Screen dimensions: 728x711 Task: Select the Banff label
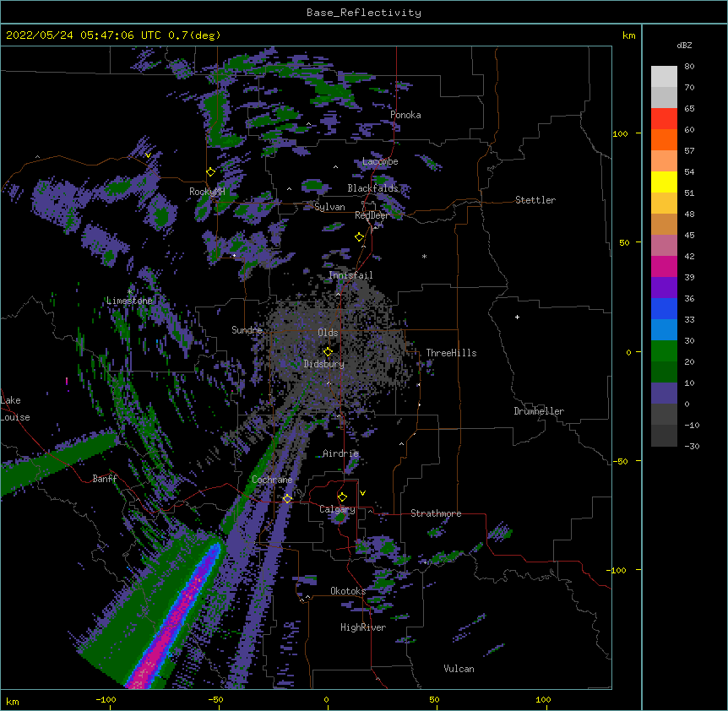[x=105, y=479]
